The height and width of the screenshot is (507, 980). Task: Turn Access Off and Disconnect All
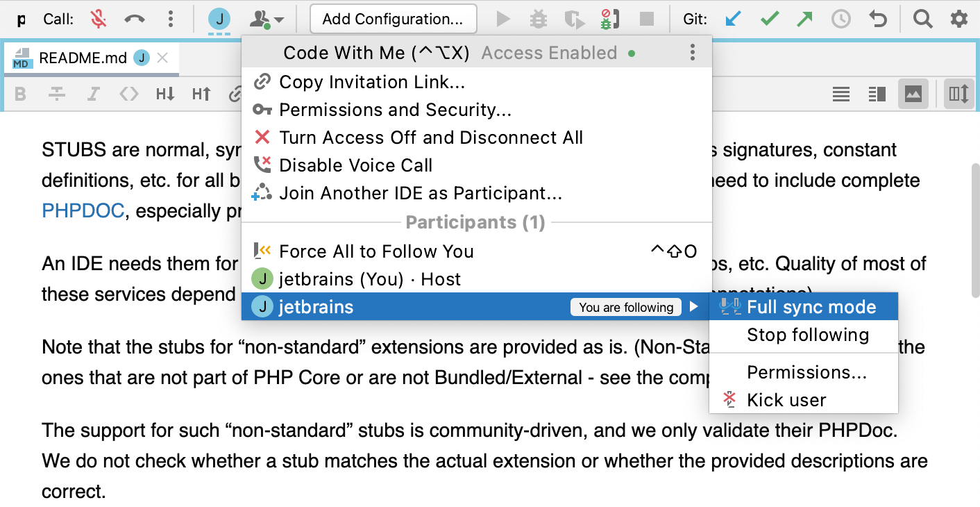(x=430, y=138)
